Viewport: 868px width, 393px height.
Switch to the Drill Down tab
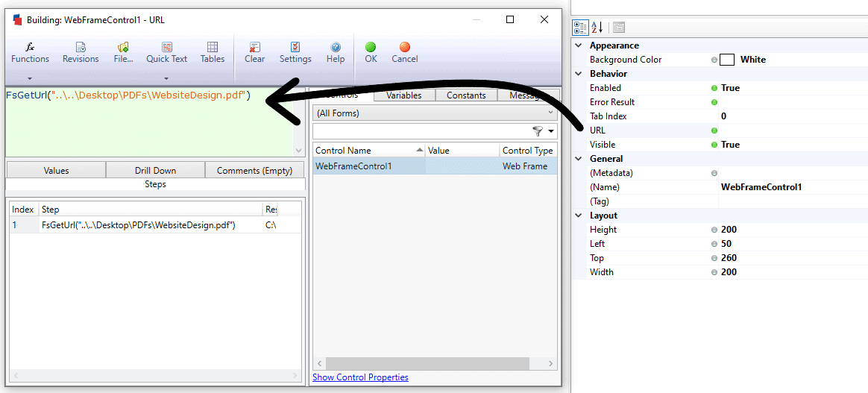(x=155, y=171)
